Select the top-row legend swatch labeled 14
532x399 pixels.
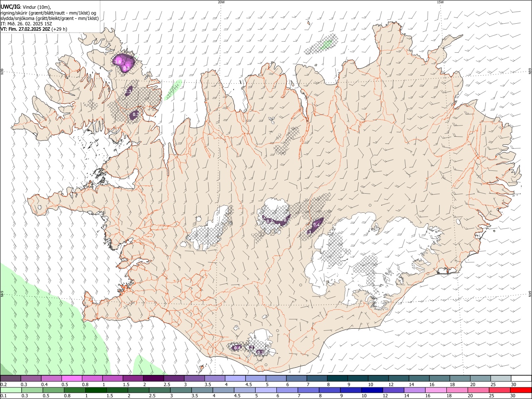[x=419, y=379]
